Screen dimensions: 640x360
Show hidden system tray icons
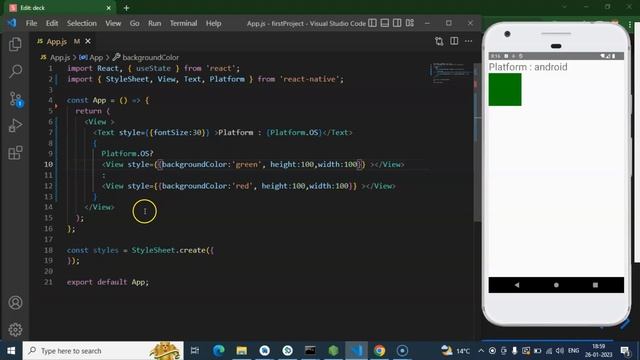pos(481,351)
